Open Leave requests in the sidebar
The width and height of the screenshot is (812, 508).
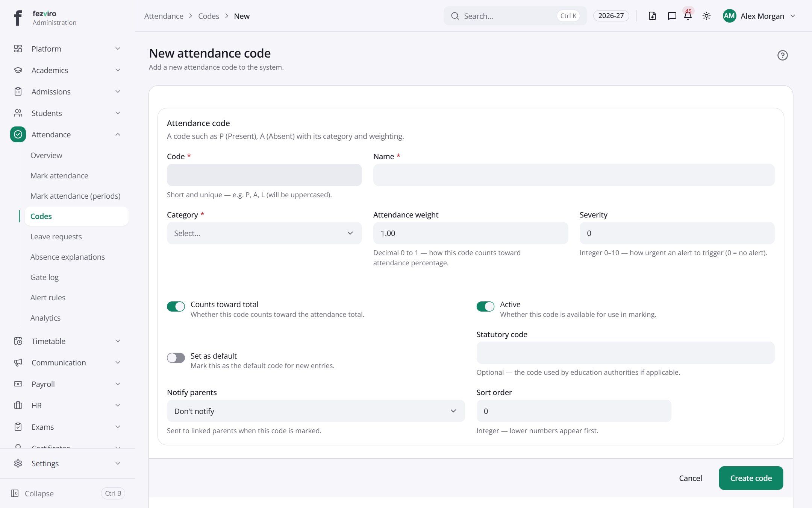[x=56, y=236]
